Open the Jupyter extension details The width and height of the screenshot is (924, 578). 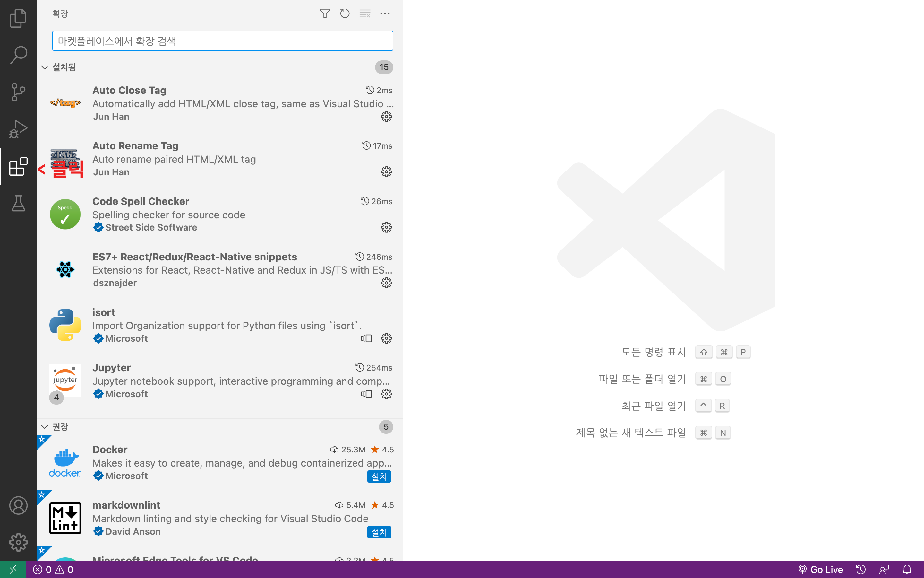click(x=219, y=381)
